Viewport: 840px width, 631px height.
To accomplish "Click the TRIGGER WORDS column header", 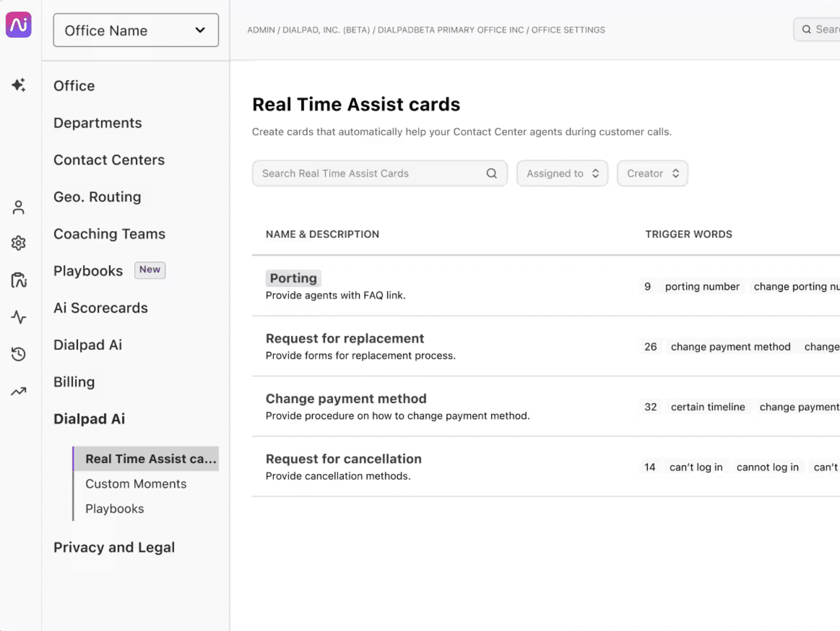I will [x=689, y=234].
